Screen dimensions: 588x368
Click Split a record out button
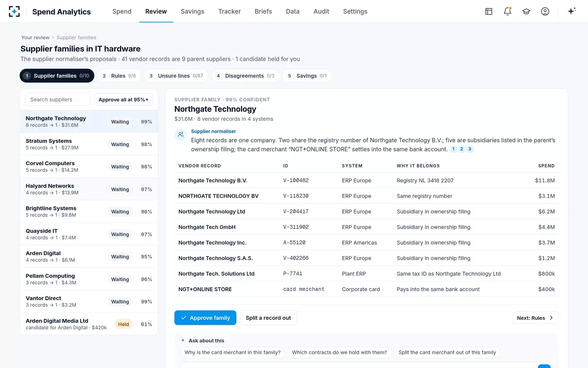pyautogui.click(x=268, y=318)
